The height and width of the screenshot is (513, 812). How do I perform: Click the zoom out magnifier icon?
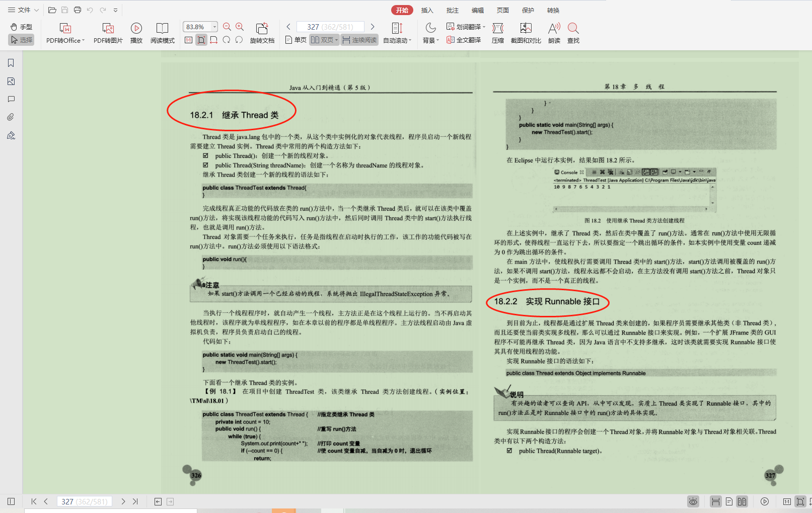point(227,27)
